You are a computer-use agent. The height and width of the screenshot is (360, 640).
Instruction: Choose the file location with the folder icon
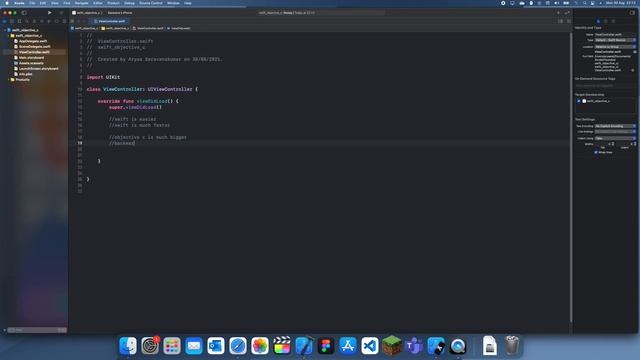click(635, 52)
